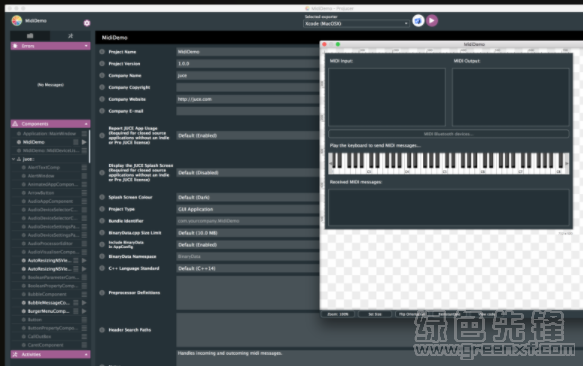Collapse the juce:: tree node
583x366 pixels.
pos(13,159)
